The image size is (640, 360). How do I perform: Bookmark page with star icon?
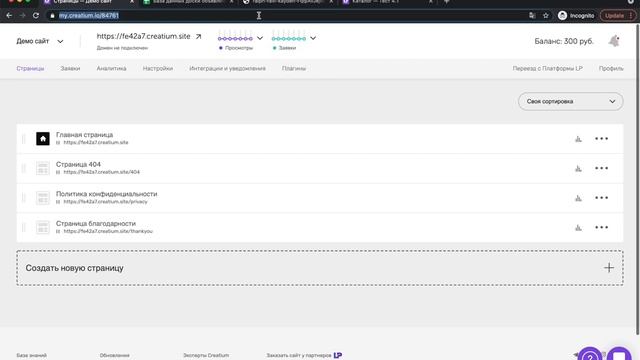coord(546,16)
